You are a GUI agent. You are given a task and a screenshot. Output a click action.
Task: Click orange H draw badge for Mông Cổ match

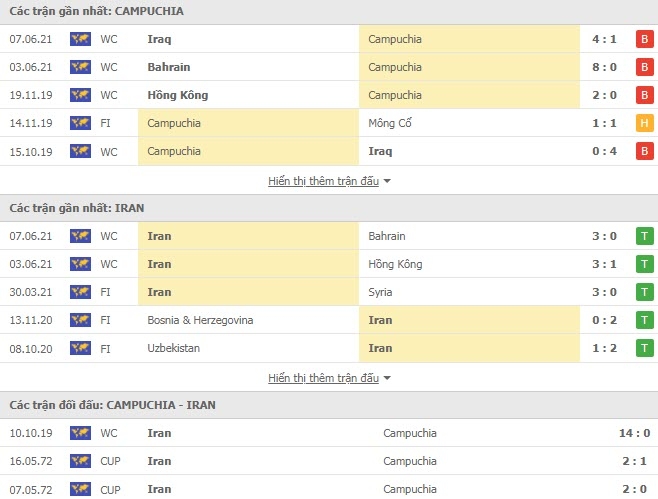pos(645,123)
